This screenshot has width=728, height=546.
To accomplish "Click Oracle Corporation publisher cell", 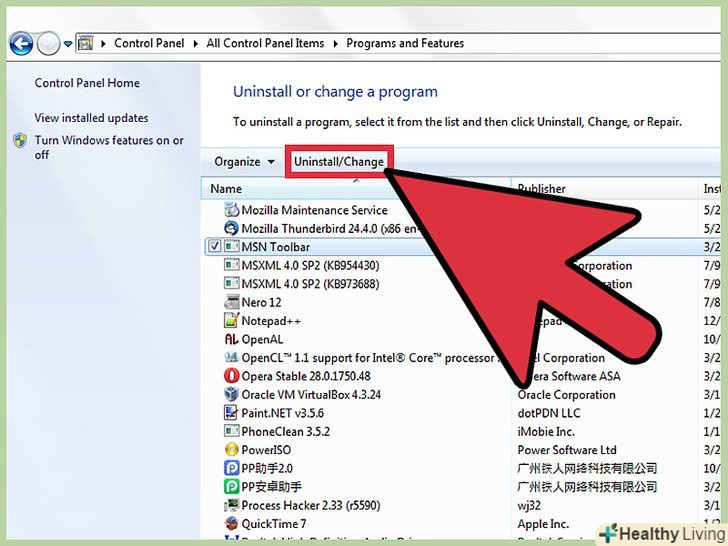I will point(566,394).
